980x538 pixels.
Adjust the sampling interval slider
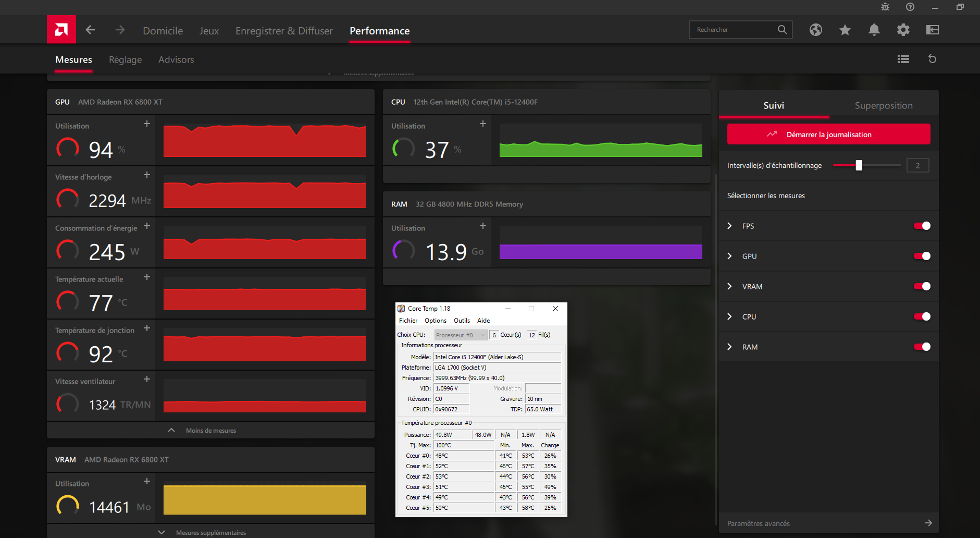coord(859,165)
